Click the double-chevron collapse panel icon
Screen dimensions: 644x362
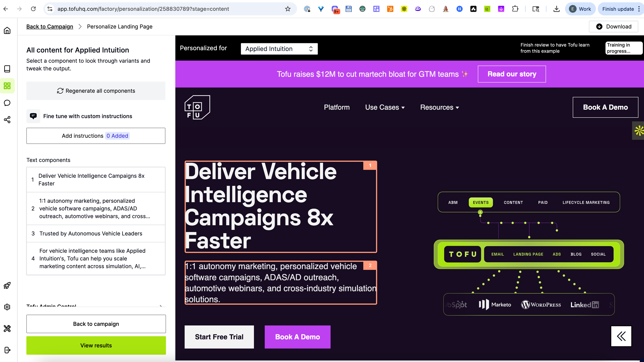pos(621,336)
